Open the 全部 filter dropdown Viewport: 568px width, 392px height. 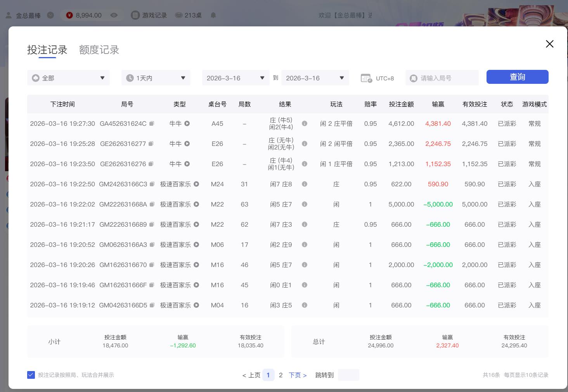[68, 78]
